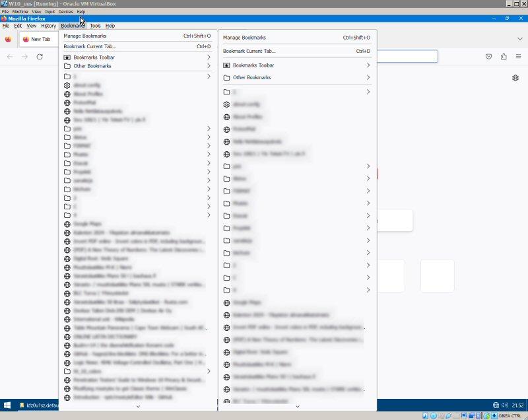Click the Back navigation arrow
The width and height of the screenshot is (528, 420).
pyautogui.click(x=10, y=57)
